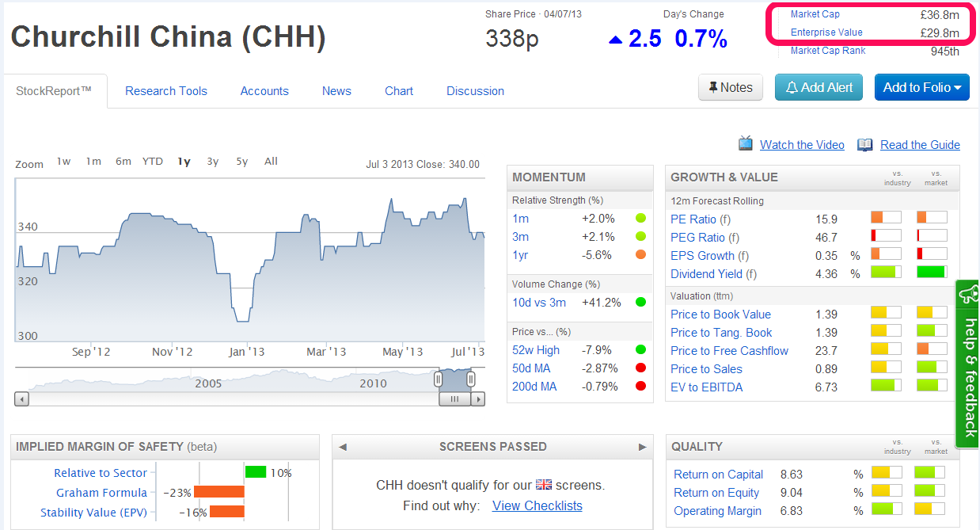Open the Watch the Video link
Viewport: 980px width, 530px height.
click(x=802, y=145)
